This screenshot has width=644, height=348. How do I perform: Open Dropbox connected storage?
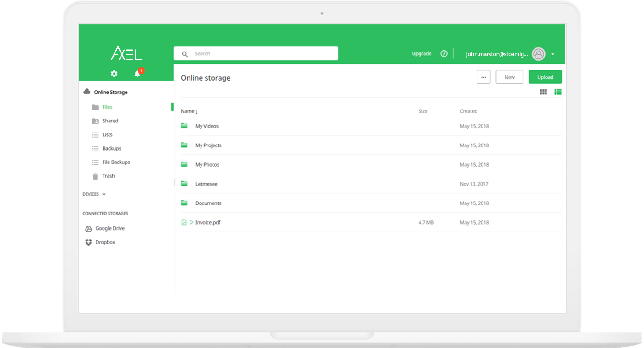click(x=105, y=242)
